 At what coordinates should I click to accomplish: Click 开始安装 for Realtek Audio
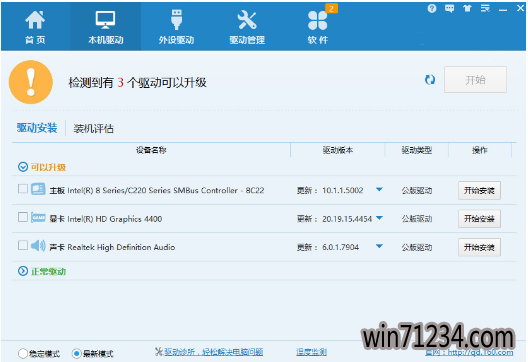click(479, 248)
